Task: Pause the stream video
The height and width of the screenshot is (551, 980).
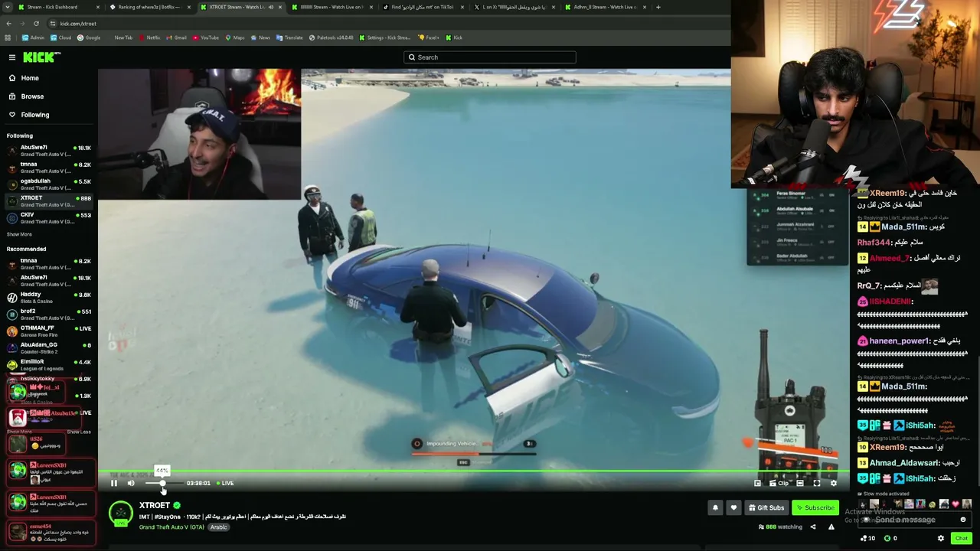Action: (114, 483)
